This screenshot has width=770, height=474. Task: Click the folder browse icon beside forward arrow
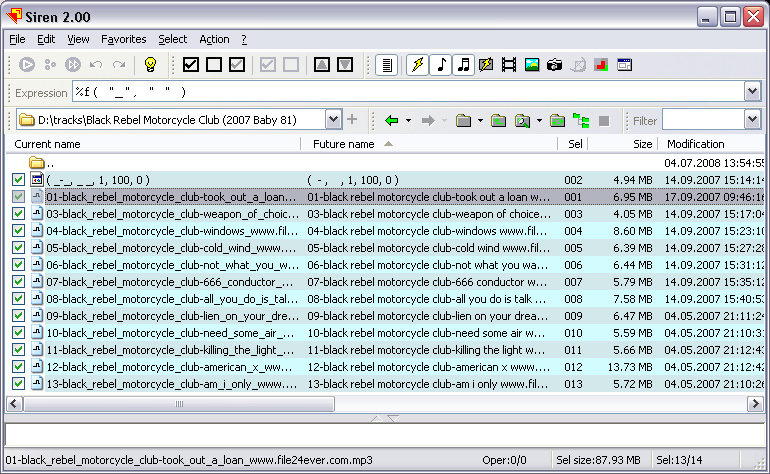pos(463,120)
